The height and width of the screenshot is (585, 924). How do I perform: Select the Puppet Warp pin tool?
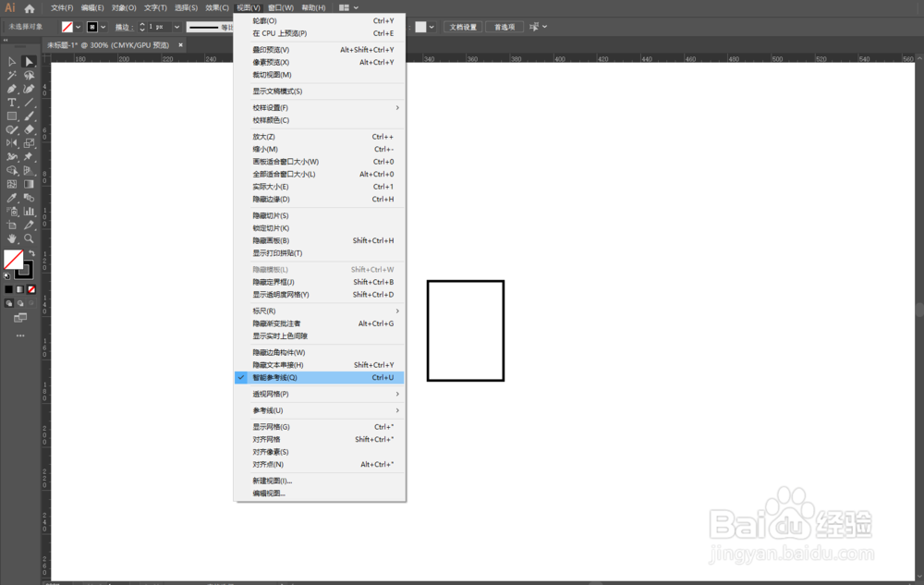[x=29, y=157]
